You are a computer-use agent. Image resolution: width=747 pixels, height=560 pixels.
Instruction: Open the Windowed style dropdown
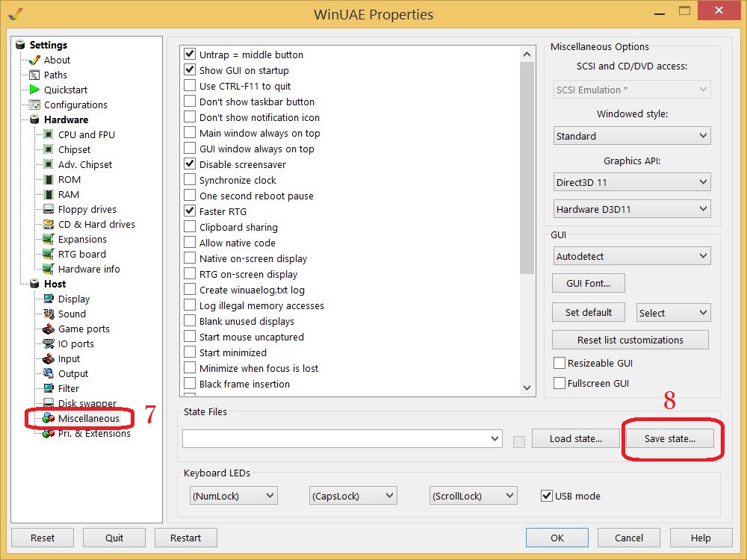click(x=632, y=136)
